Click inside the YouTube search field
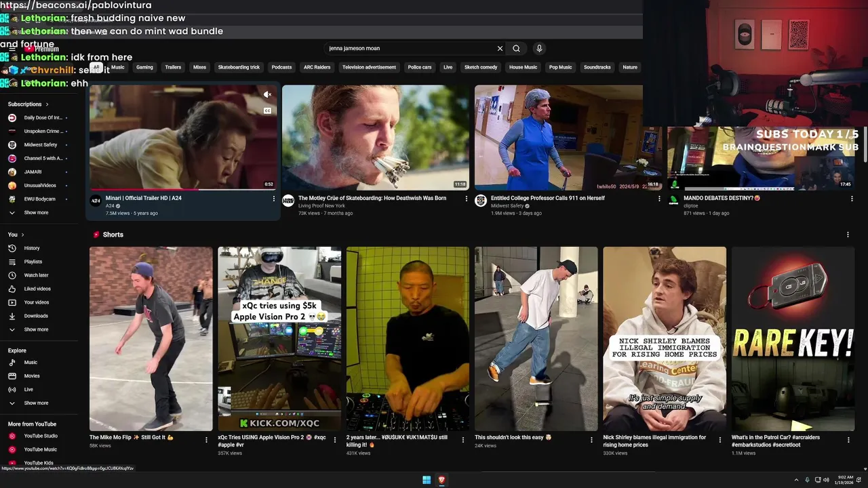The image size is (868, 488). click(410, 48)
